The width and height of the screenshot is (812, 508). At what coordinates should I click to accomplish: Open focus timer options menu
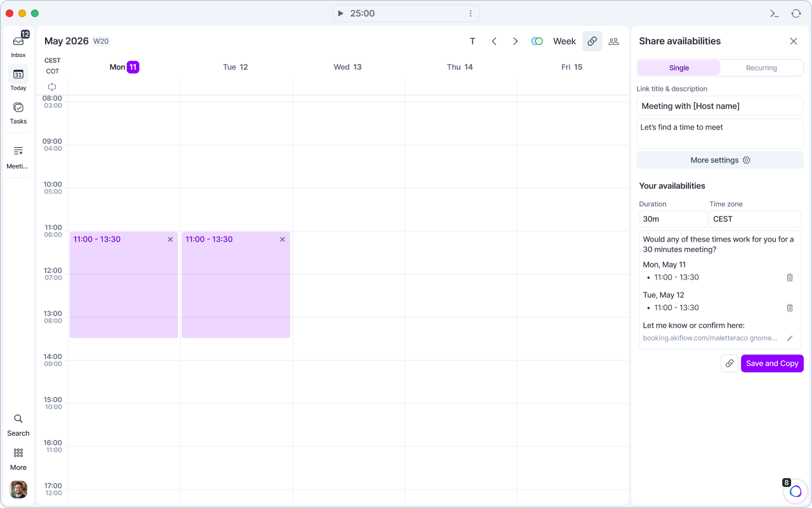pos(471,13)
